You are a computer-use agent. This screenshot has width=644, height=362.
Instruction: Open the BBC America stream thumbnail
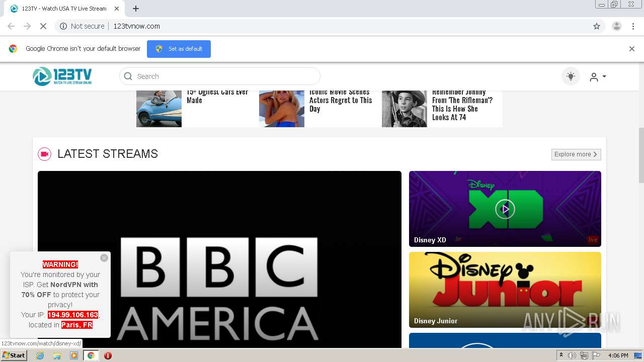[219, 259]
